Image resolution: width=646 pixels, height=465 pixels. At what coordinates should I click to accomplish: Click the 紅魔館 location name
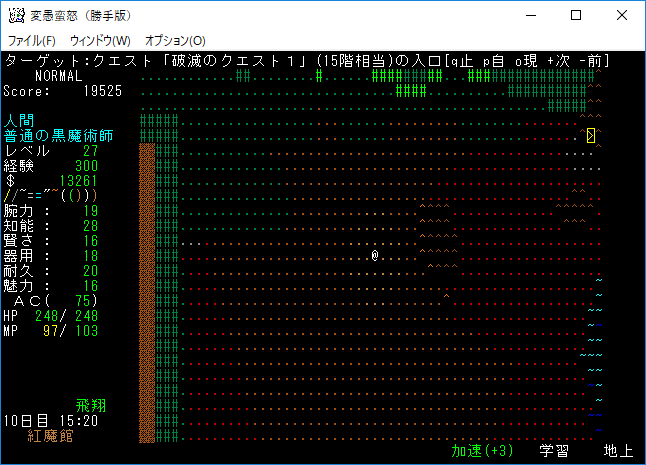pyautogui.click(x=51, y=436)
